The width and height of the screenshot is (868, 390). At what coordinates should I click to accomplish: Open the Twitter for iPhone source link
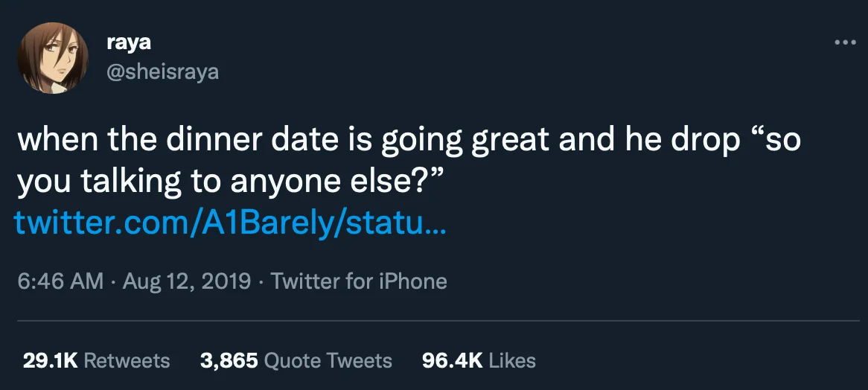[358, 281]
